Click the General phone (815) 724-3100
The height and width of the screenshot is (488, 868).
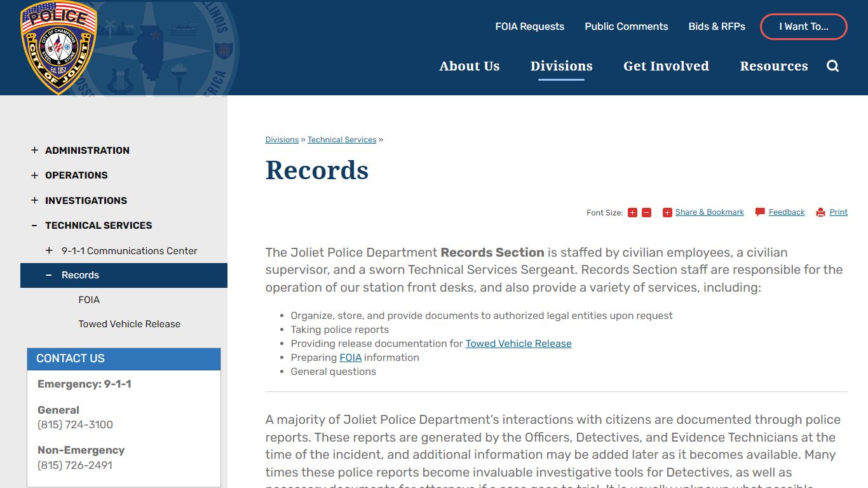(75, 424)
